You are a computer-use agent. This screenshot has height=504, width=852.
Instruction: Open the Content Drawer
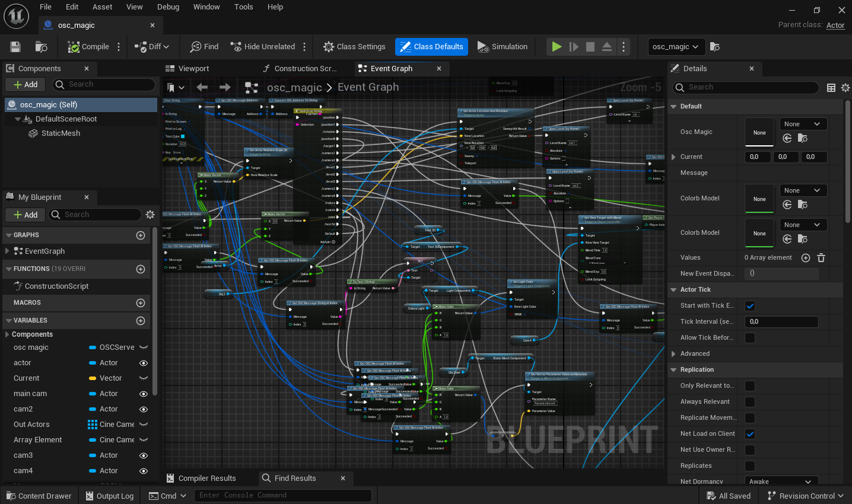pos(39,496)
